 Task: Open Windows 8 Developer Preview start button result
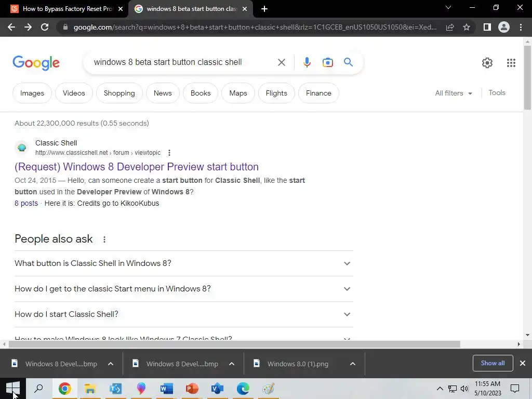(x=137, y=167)
